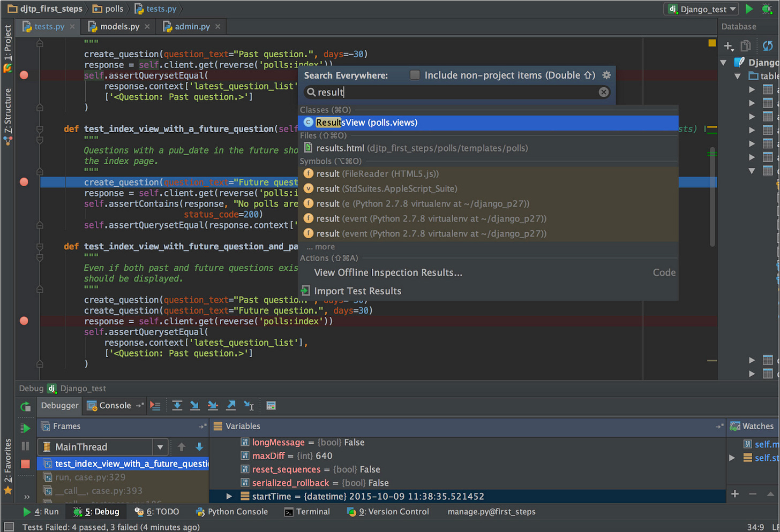Enable Include non-project items
780x532 pixels.
click(415, 75)
